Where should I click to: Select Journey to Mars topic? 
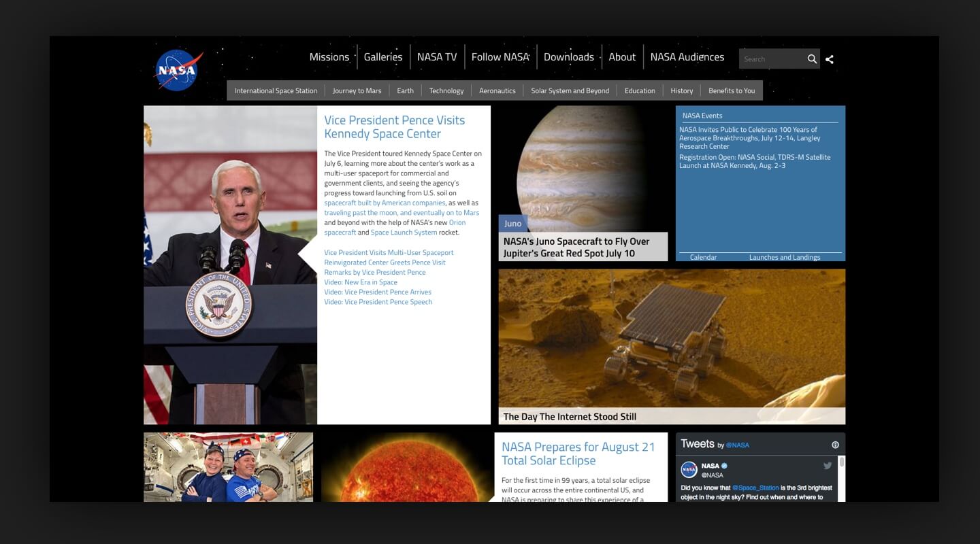tap(357, 90)
